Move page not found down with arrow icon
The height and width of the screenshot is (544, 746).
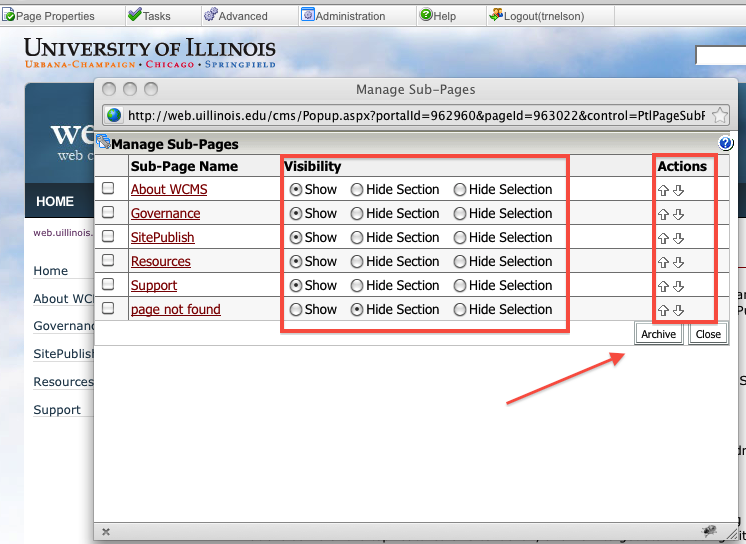click(x=678, y=310)
